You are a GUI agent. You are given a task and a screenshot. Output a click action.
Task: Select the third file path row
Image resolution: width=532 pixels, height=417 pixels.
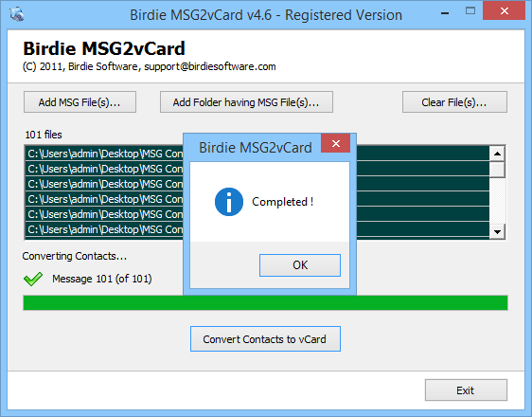pyautogui.click(x=257, y=184)
